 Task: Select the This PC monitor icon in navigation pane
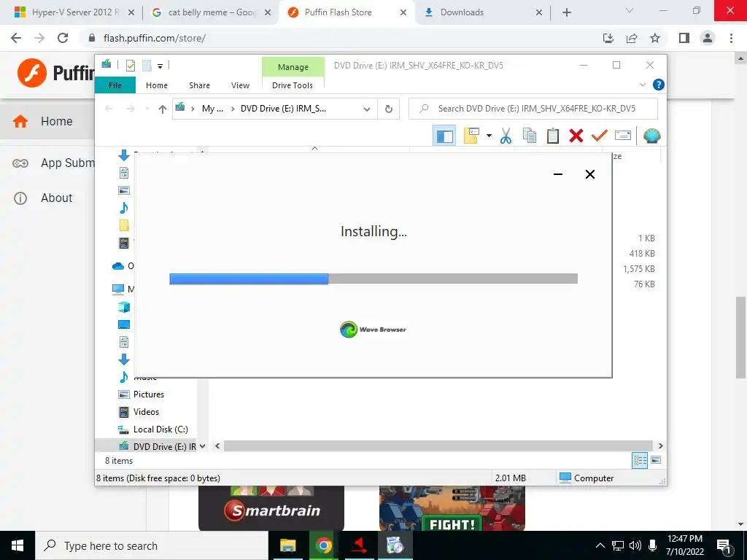(x=118, y=289)
